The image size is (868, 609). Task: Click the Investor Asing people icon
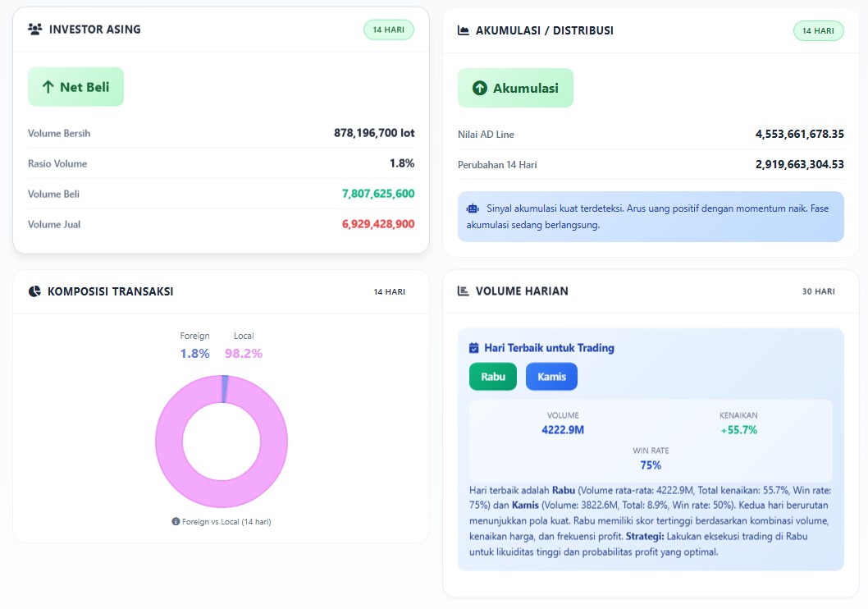pos(34,30)
